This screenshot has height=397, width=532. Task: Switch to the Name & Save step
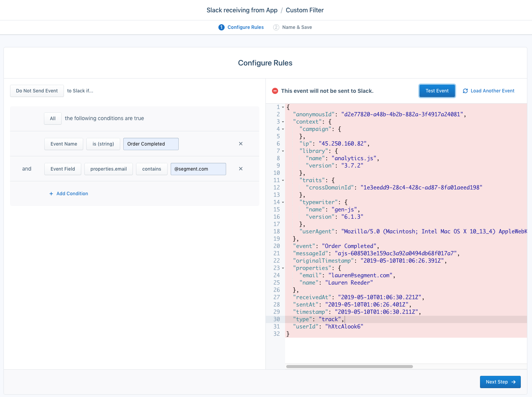297,27
